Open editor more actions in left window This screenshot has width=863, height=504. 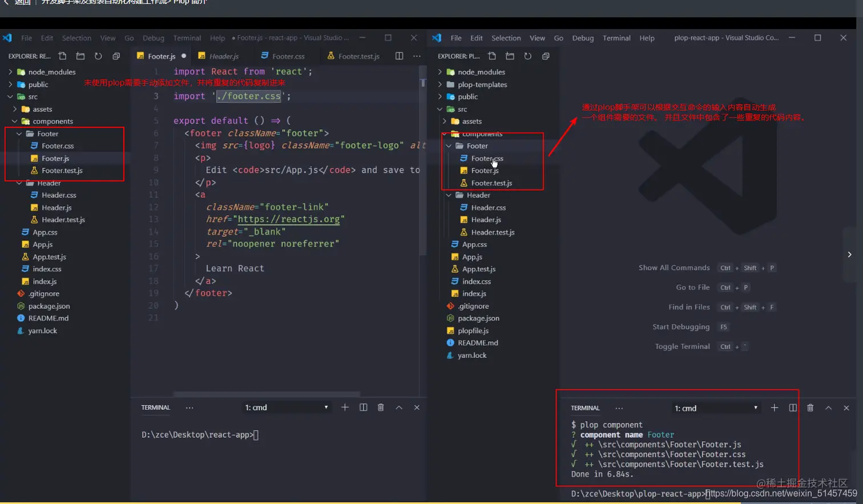coord(417,56)
